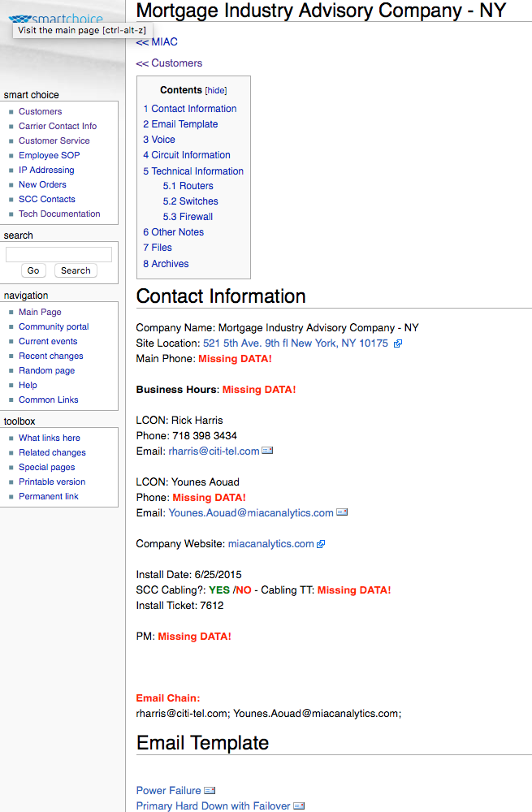Open Primary Hard Down with Failover template
This screenshot has width=532, height=812.
(213, 806)
